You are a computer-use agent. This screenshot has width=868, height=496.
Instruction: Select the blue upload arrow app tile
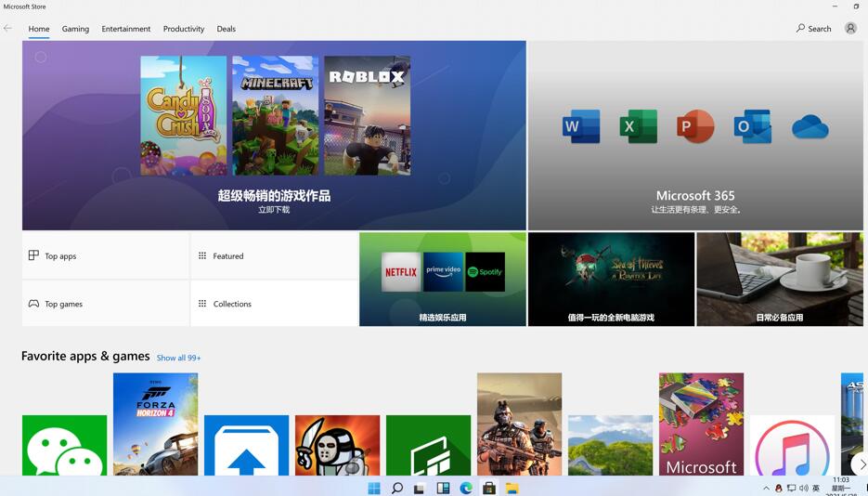[x=246, y=445]
